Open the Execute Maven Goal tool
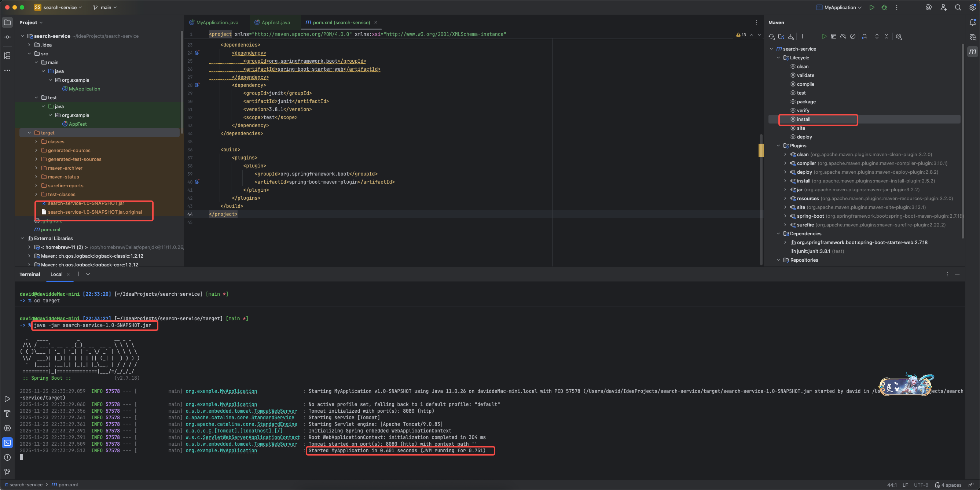Image resolution: width=980 pixels, height=490 pixels. pos(834,36)
